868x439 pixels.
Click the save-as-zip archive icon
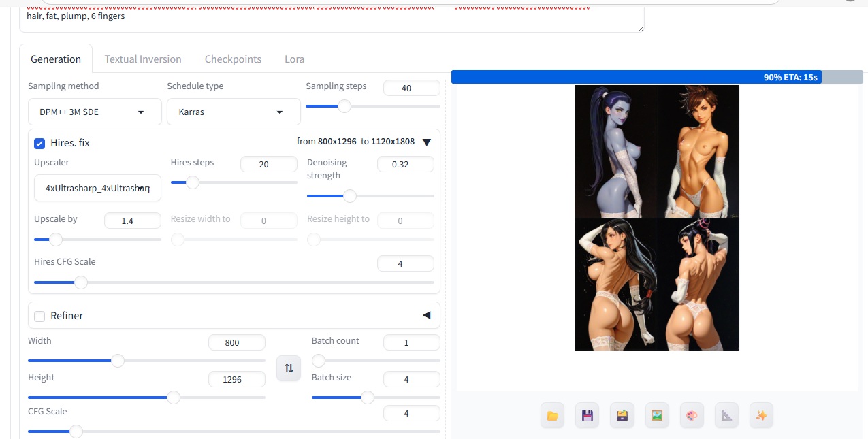point(622,415)
